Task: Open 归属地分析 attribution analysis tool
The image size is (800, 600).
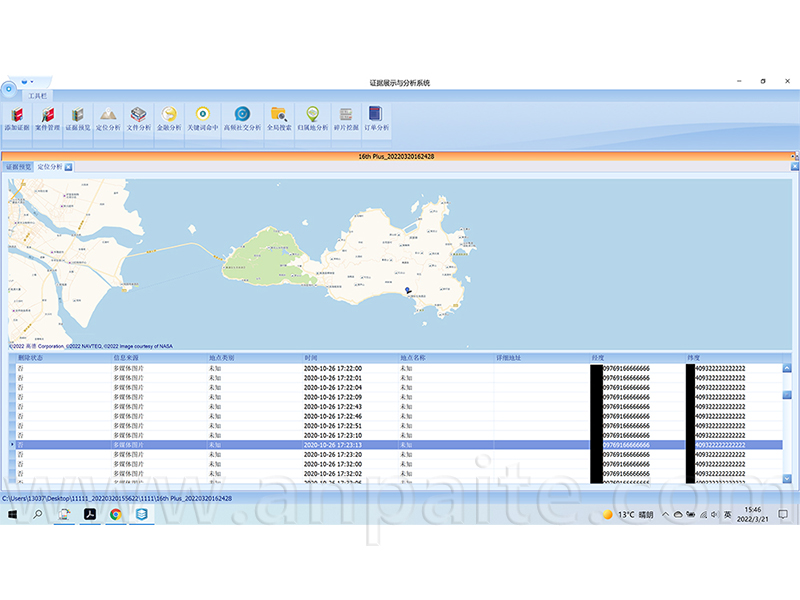Action: tap(313, 118)
